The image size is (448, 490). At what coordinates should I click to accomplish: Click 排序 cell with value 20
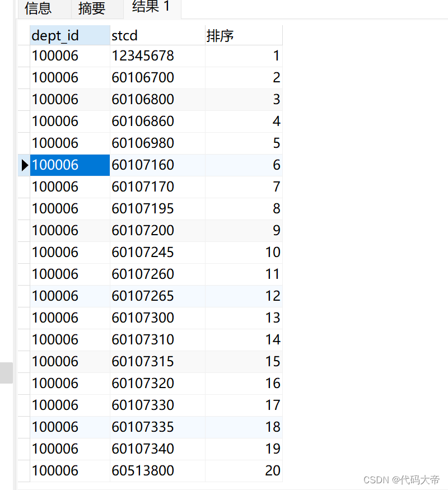coord(244,470)
